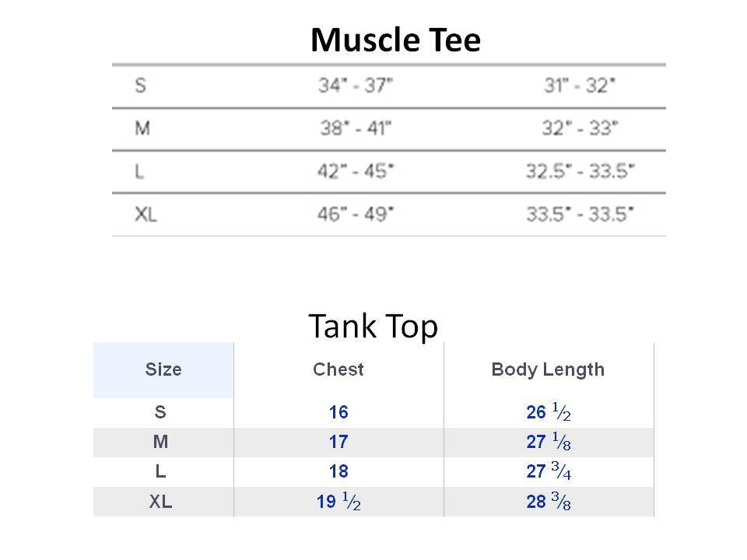Image resolution: width=747 pixels, height=560 pixels.
Task: Click Muscle Tee size XL label
Action: 146,215
